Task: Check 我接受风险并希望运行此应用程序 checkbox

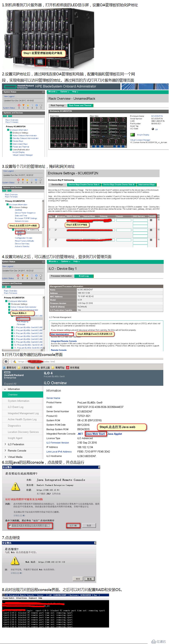Action: (x=10, y=525)
